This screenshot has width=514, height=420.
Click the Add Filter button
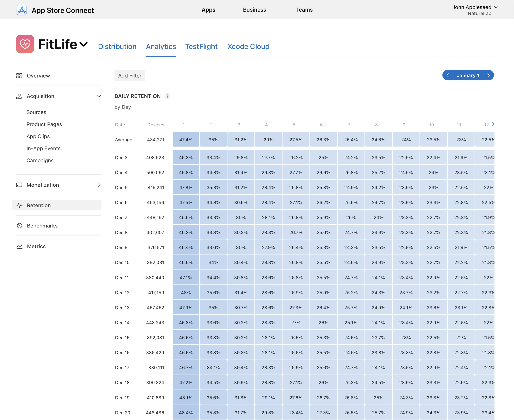[130, 76]
